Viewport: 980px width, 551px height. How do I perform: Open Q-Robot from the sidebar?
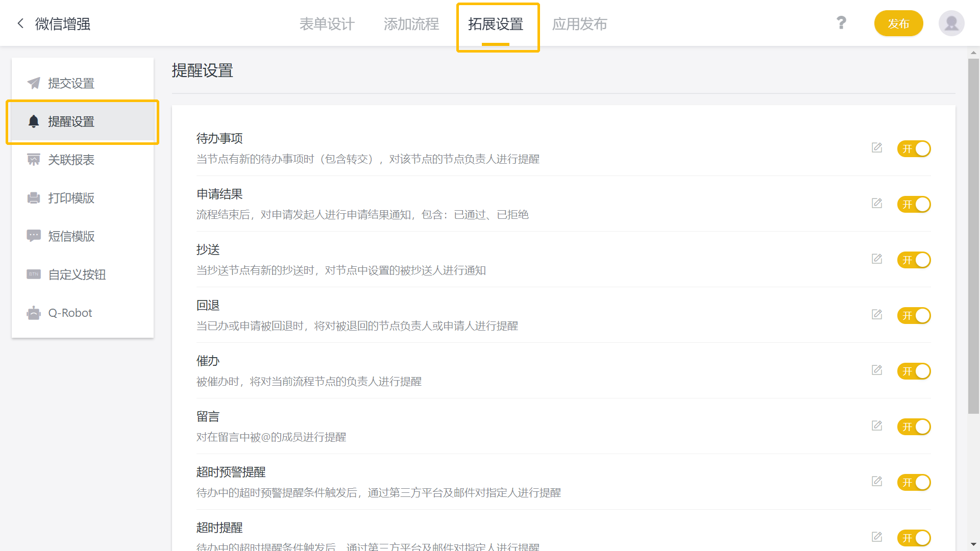pyautogui.click(x=70, y=313)
